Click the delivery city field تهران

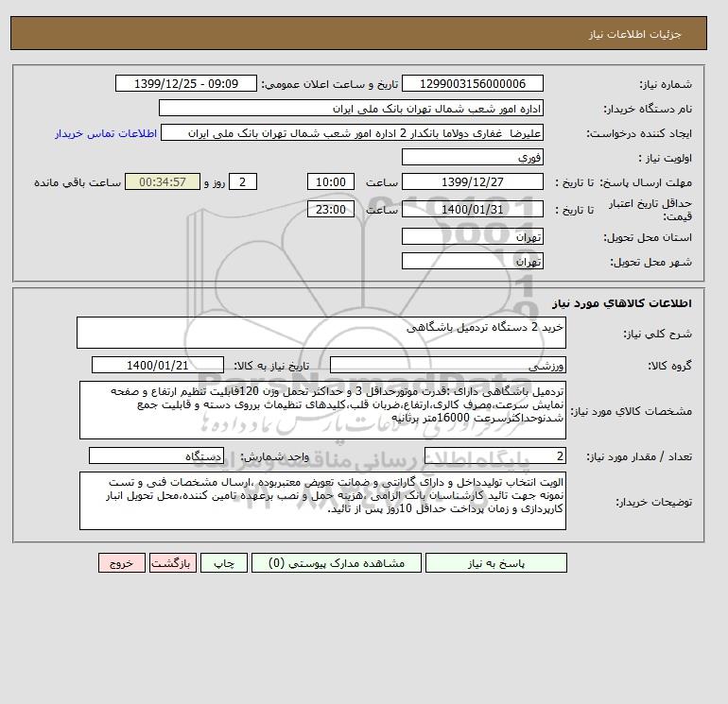472,261
